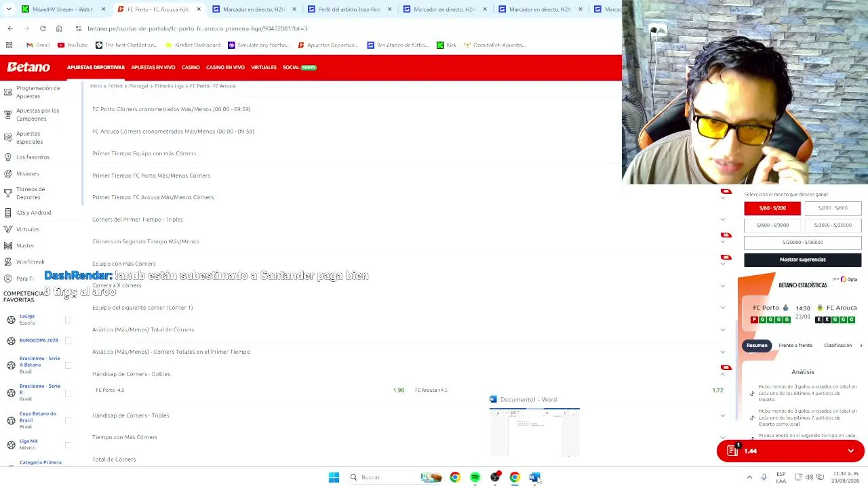Click the Win Streak sidebar icon
Image resolution: width=868 pixels, height=488 pixels.
point(8,262)
